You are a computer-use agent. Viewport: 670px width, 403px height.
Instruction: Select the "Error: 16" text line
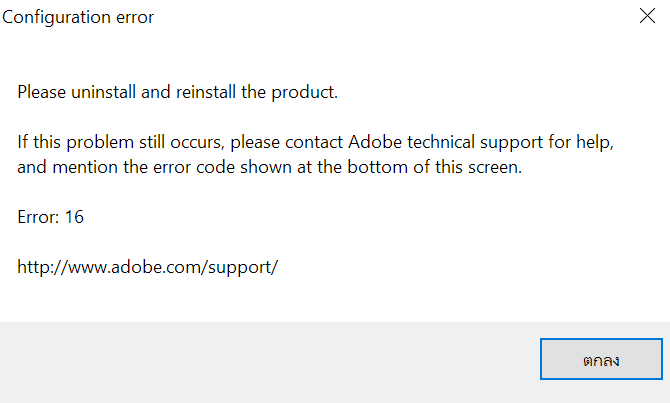pyautogui.click(x=50, y=217)
